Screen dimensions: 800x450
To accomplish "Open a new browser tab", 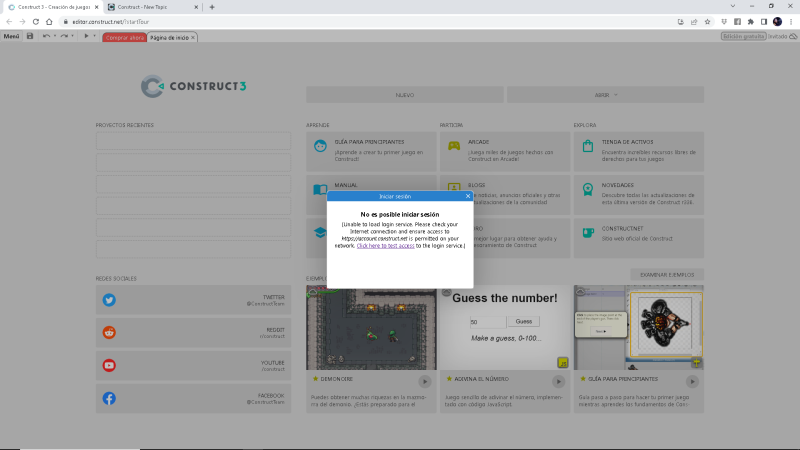I will point(212,7).
